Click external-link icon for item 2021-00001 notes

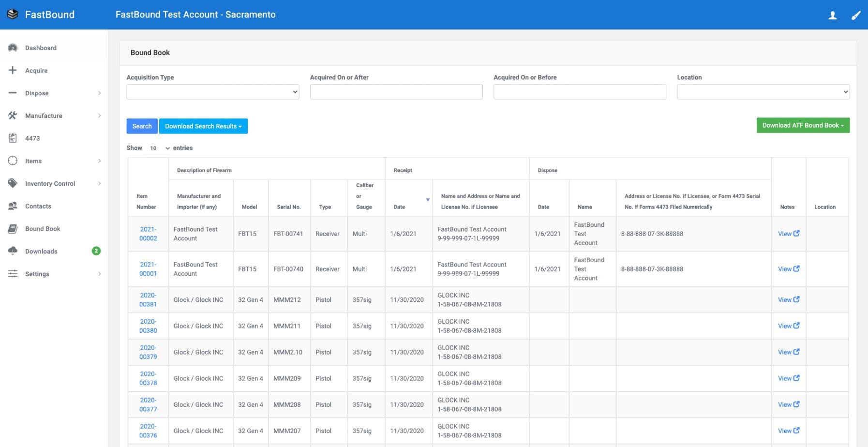pyautogui.click(x=796, y=268)
